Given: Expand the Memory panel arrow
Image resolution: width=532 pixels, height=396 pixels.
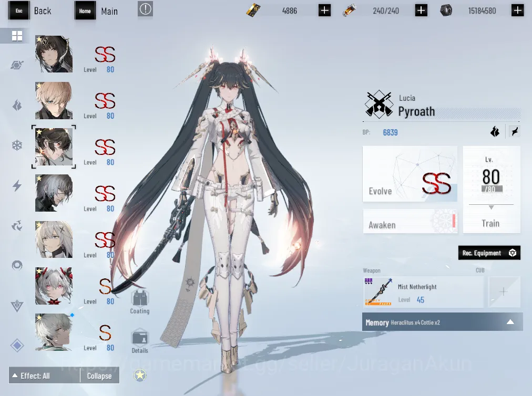Looking at the screenshot, I should (510, 322).
